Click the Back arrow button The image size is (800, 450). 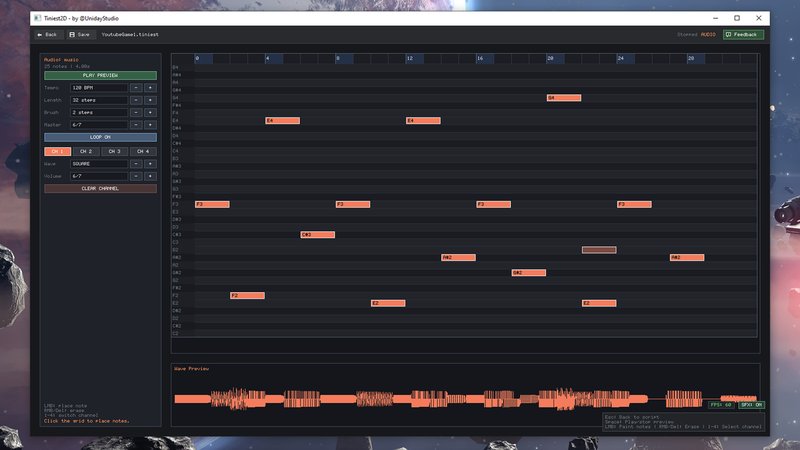pyautogui.click(x=47, y=35)
